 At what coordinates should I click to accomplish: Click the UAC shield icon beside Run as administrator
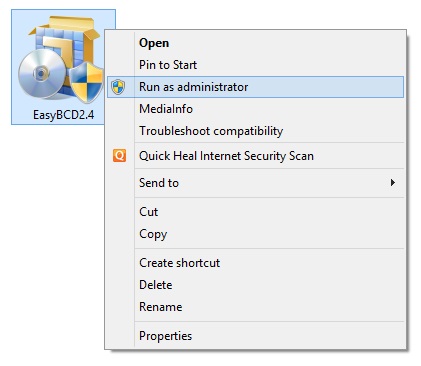(x=118, y=87)
